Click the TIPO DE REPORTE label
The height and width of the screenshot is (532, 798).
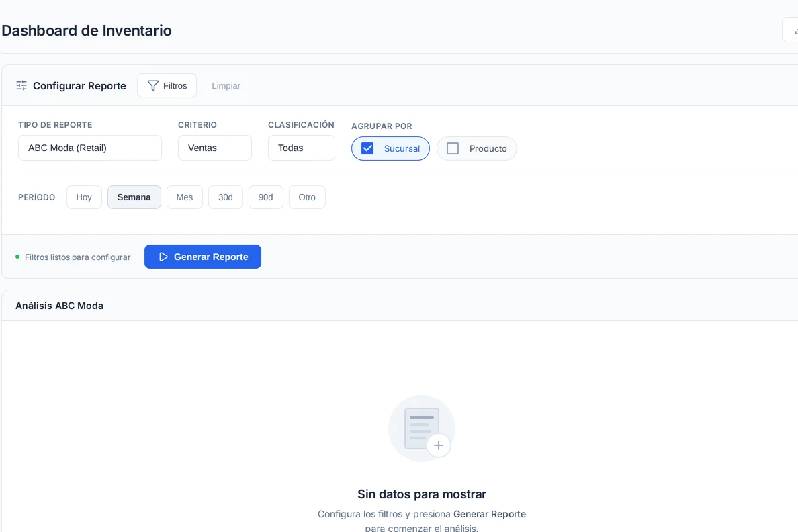tap(55, 125)
